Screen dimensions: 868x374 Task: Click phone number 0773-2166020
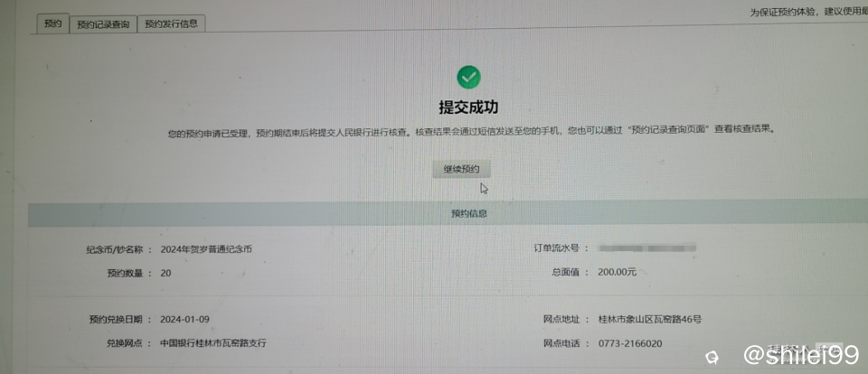point(630,343)
